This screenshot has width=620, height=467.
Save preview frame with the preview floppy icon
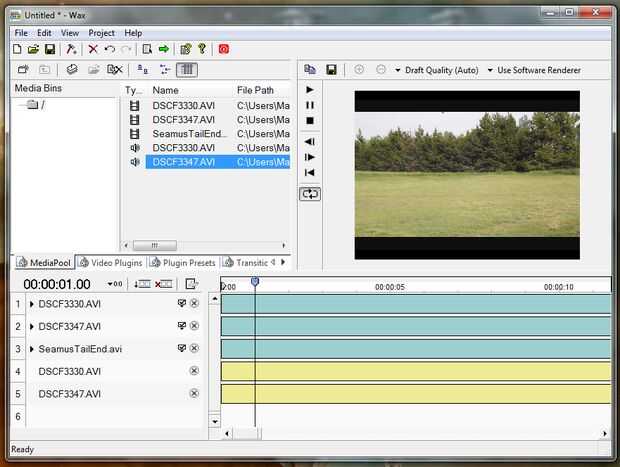pos(331,70)
